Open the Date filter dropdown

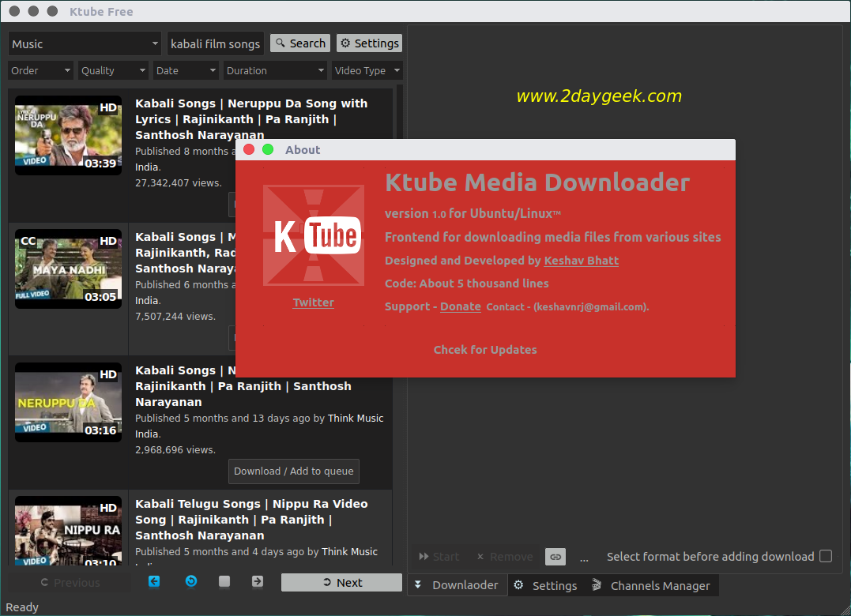(185, 70)
